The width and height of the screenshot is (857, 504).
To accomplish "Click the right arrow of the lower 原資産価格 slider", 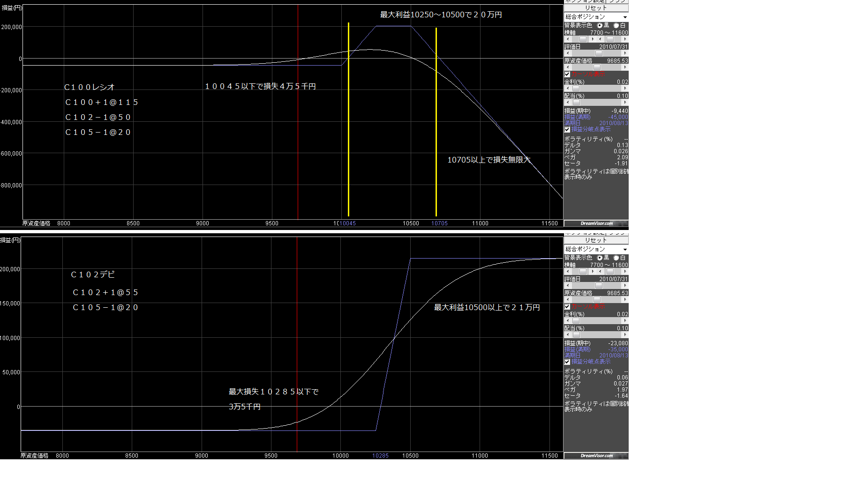I will pos(625,300).
